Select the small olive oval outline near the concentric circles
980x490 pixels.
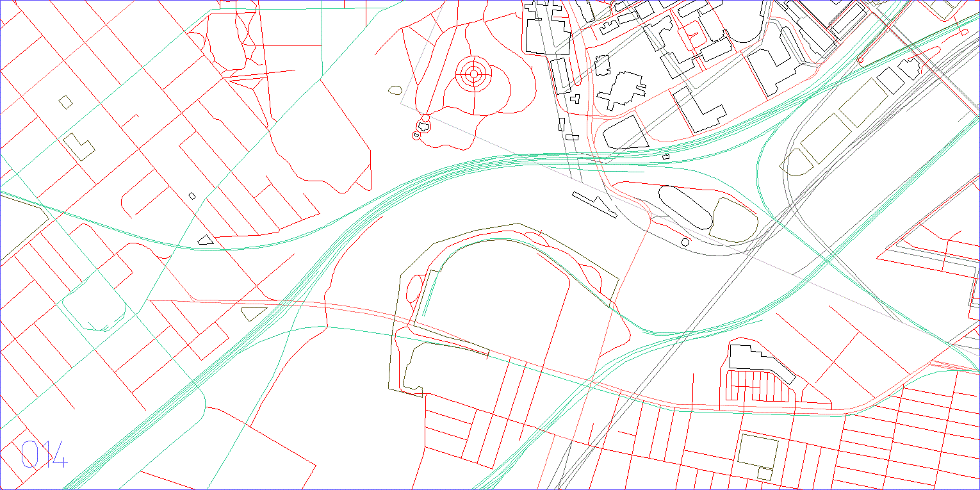coord(395,91)
